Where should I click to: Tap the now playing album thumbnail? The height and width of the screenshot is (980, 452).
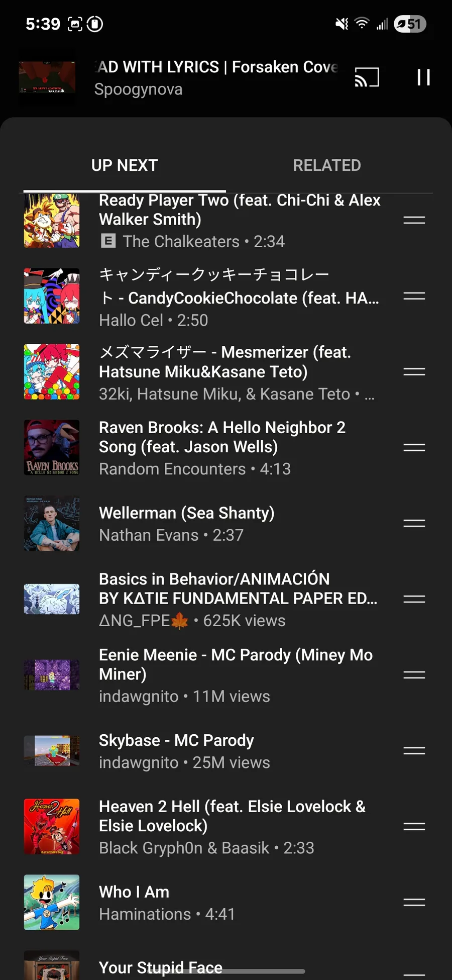coord(47,77)
